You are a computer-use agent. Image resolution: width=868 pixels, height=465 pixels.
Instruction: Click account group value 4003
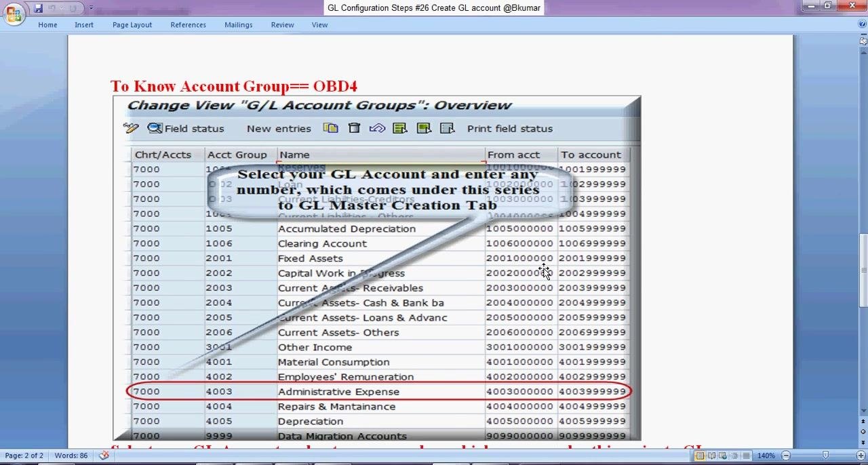tap(219, 392)
